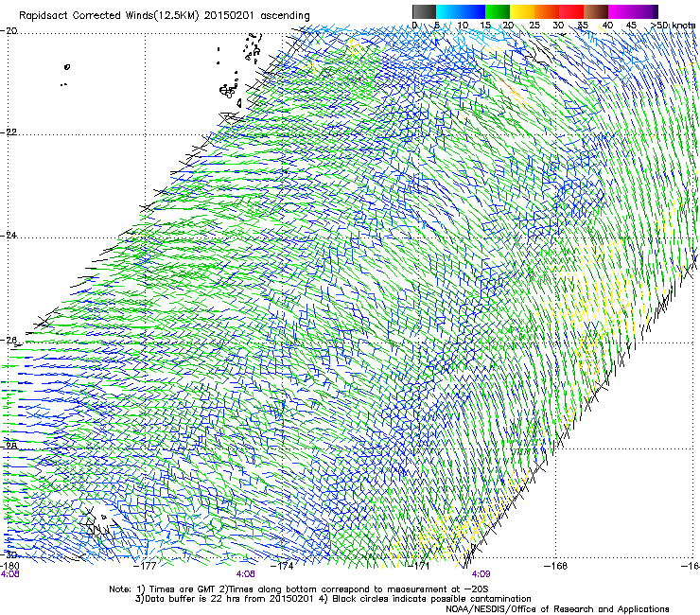
Task: Click the magenta 40-45 knots legend swatch
Action: 621,11
